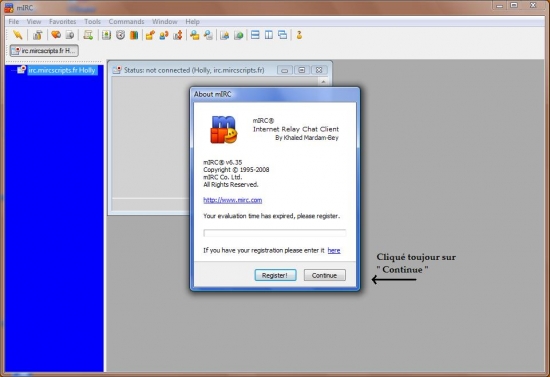Click the Register! button
This screenshot has height=377, width=550.
click(x=275, y=275)
